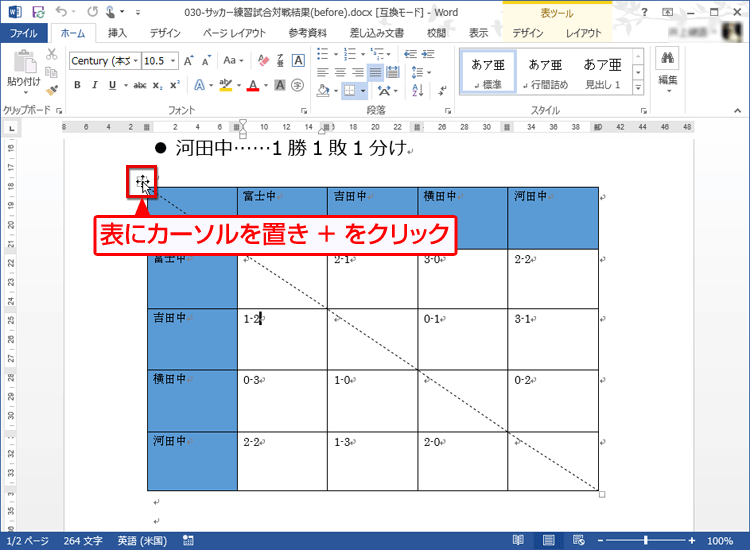Screen dimensions: 750x550
Task: Click the table move handle at top-left
Action: click(x=142, y=182)
